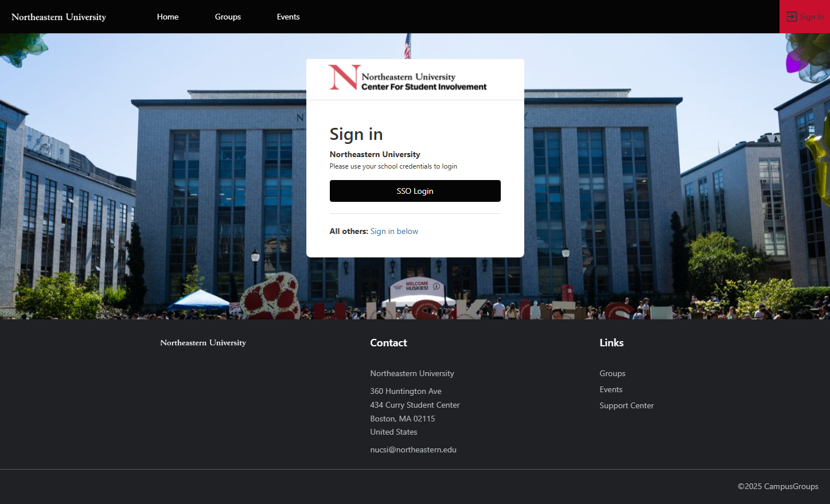This screenshot has height=504, width=830.
Task: Click 'Northeastern University' under the Contact heading
Action: (x=412, y=373)
